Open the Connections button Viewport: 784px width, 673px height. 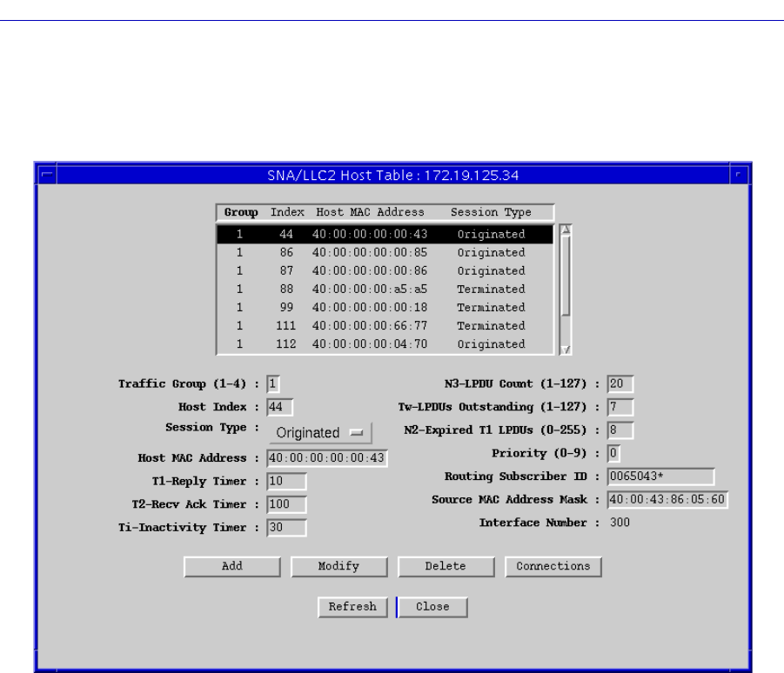[x=553, y=567]
